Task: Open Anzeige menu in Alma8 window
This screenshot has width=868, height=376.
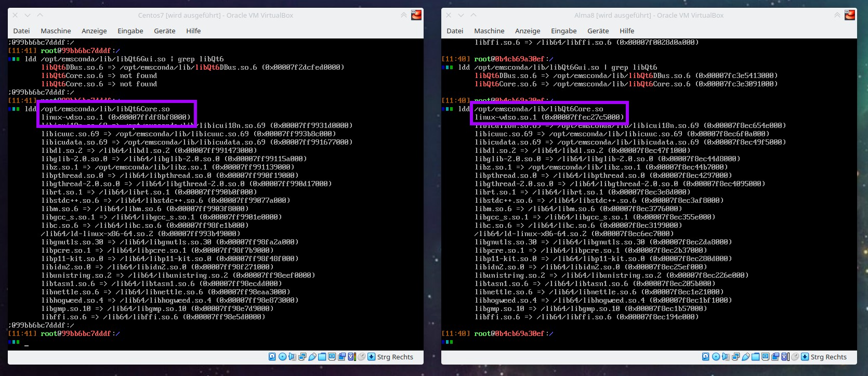Action: click(x=528, y=31)
